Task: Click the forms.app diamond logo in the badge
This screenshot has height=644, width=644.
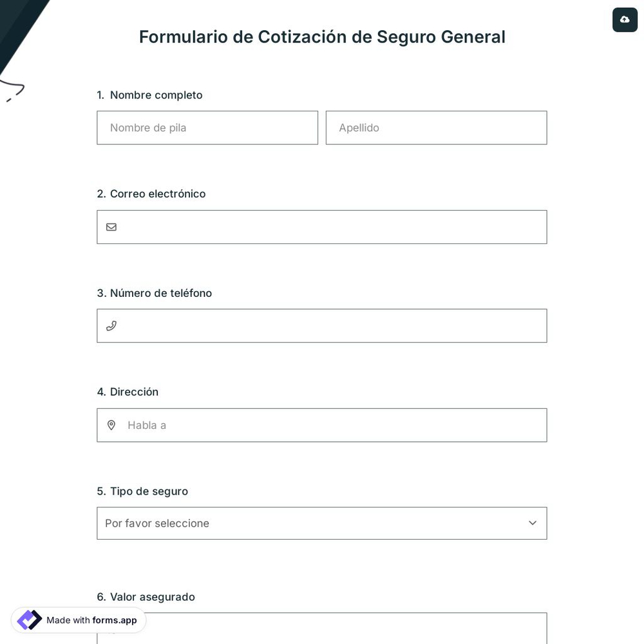Action: (29, 620)
